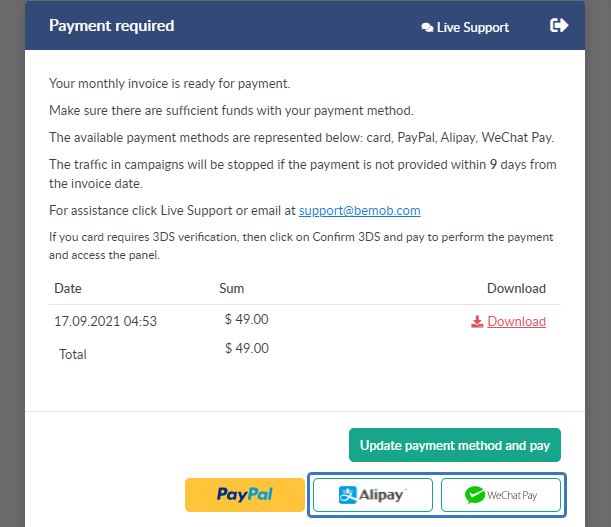Image resolution: width=611 pixels, height=527 pixels.
Task: Click the $ 49.00 Total amount
Action: tap(247, 348)
